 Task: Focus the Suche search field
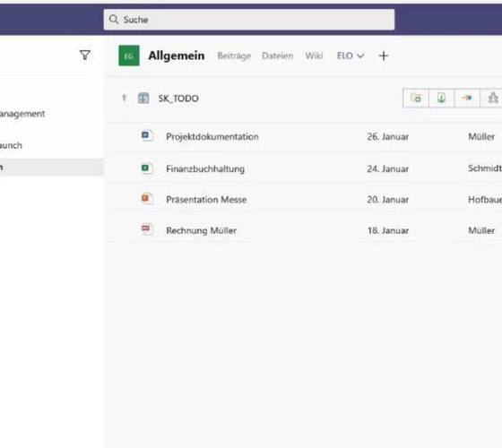pos(249,20)
